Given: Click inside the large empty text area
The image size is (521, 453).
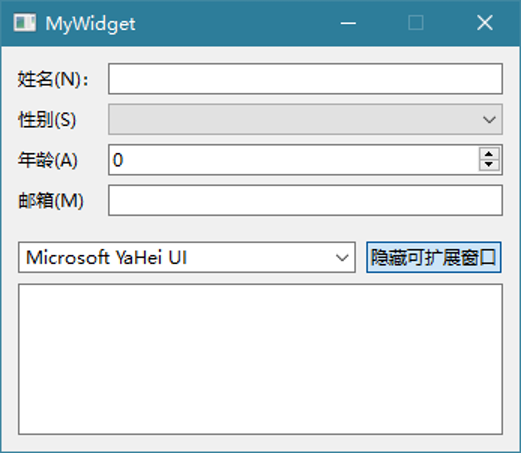Looking at the screenshot, I should coord(260,359).
